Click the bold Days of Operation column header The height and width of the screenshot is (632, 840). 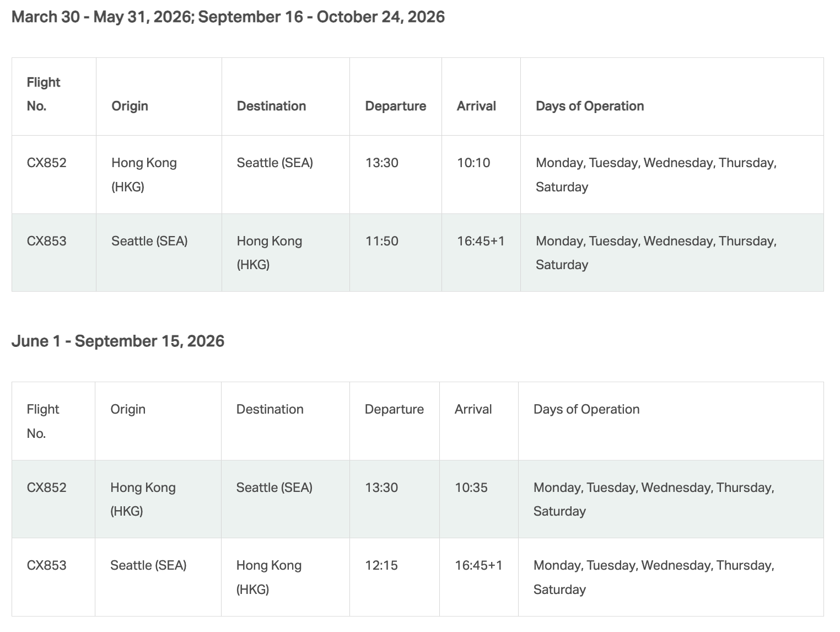[x=590, y=106]
